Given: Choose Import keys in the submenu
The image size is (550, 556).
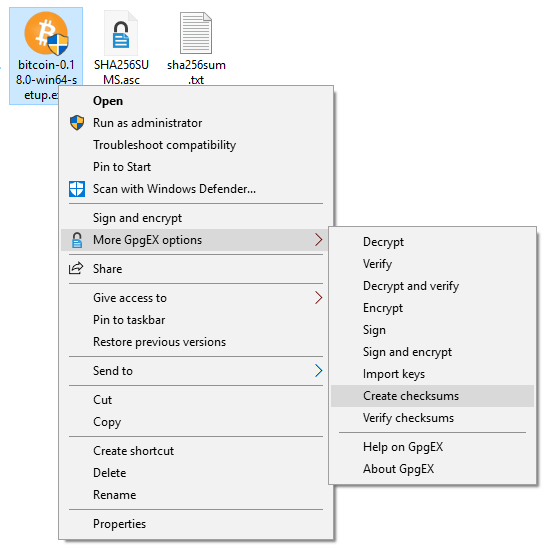Looking at the screenshot, I should tap(432, 374).
